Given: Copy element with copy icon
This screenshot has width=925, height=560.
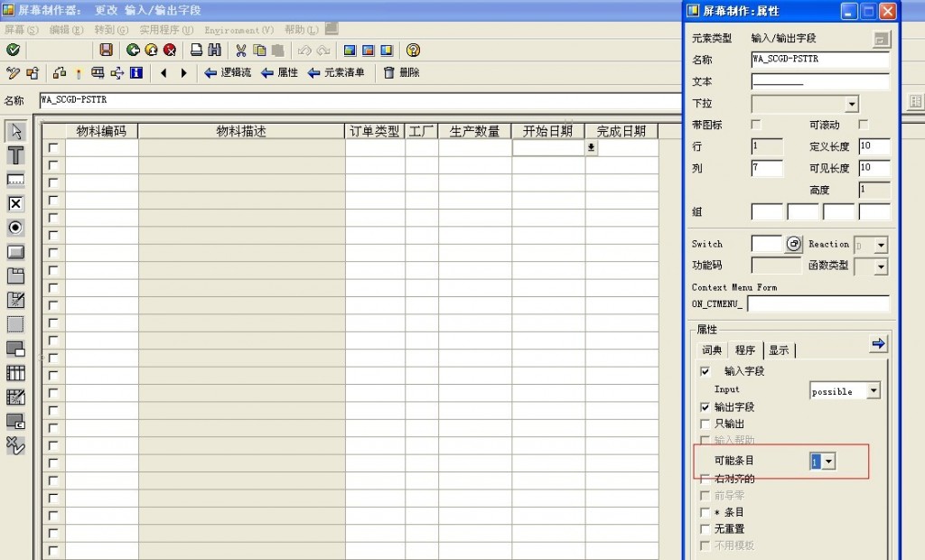Looking at the screenshot, I should pos(259,51).
